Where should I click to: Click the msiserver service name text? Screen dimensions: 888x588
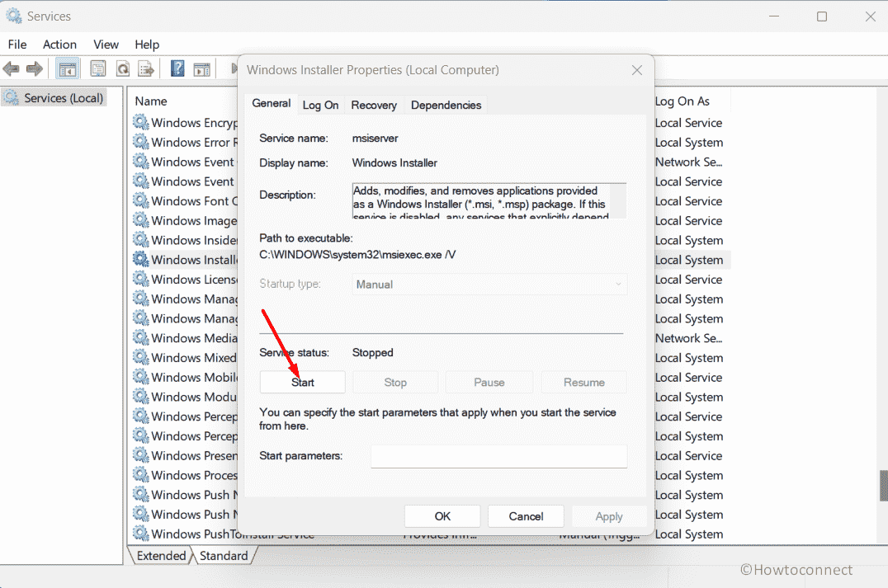click(375, 138)
